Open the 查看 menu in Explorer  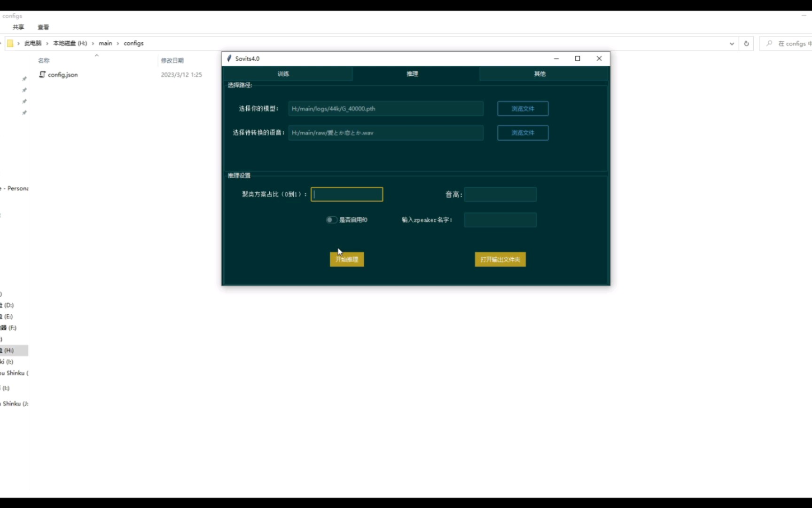point(43,27)
